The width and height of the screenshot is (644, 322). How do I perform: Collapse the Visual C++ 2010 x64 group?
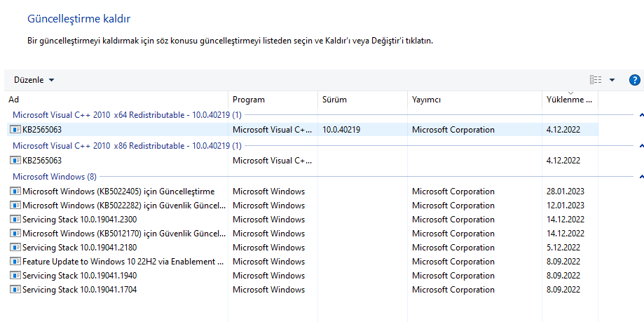641,114
